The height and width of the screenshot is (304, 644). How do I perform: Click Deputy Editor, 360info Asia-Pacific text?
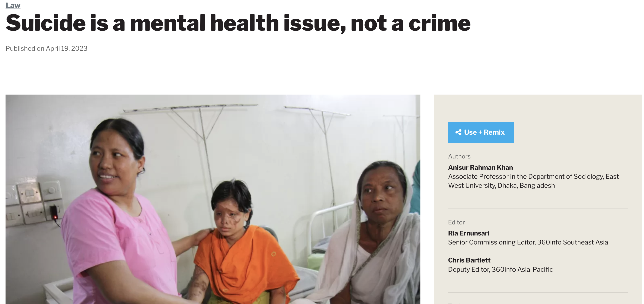pos(500,269)
